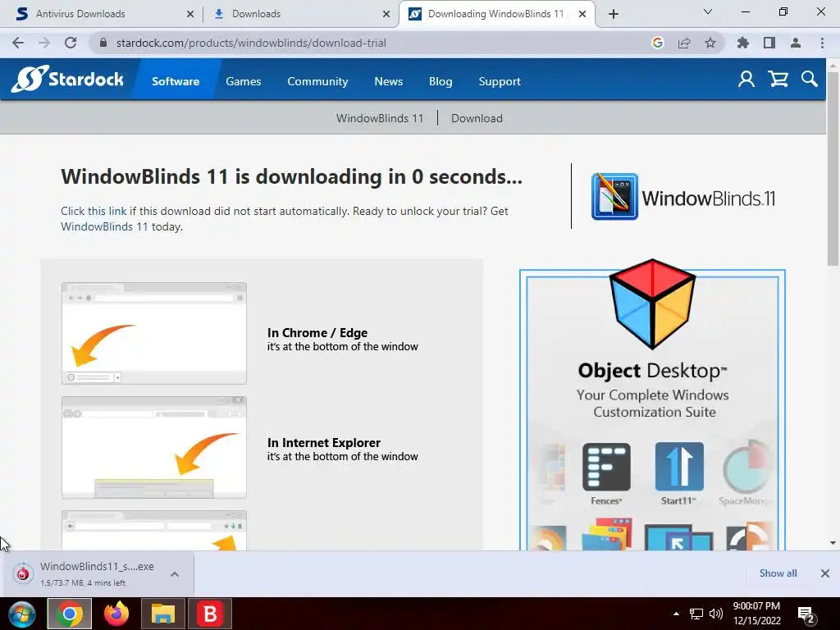Click the page vertical scrollbar thumb
Screen dimensions: 840x630
pyautogui.click(x=833, y=169)
